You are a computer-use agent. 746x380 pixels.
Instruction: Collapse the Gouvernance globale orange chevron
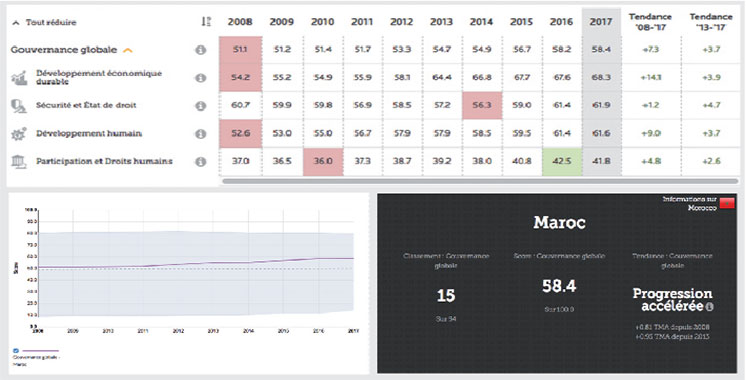click(128, 50)
